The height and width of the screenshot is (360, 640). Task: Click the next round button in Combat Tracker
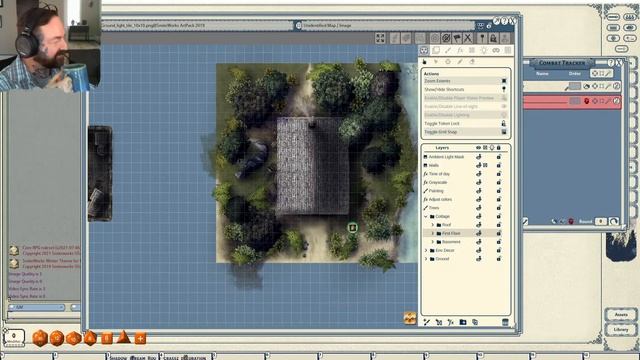click(x=613, y=221)
